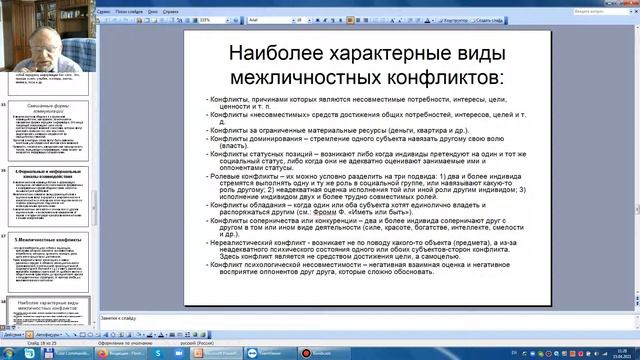Click the font color A icon in formatting toolbar
This screenshot has width=640, height=360.
pos(427,20)
